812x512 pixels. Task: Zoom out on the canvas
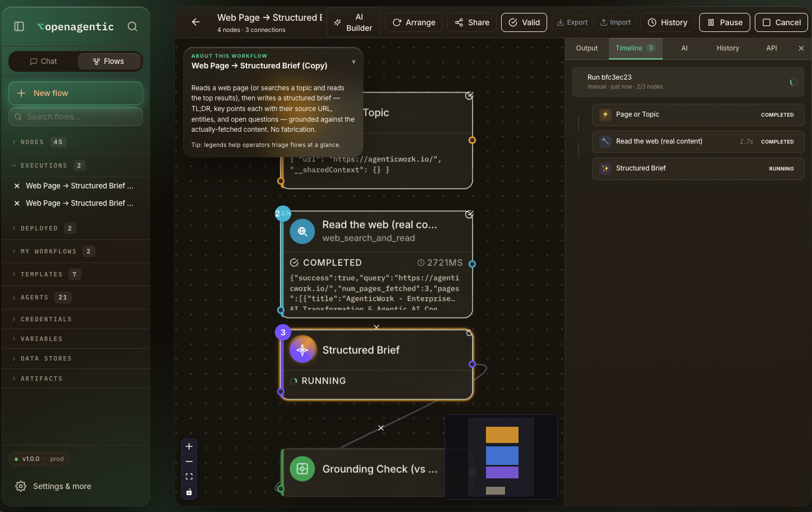[x=189, y=462]
